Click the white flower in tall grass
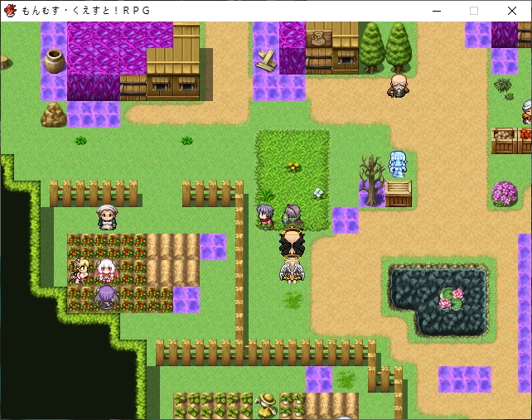 point(318,193)
